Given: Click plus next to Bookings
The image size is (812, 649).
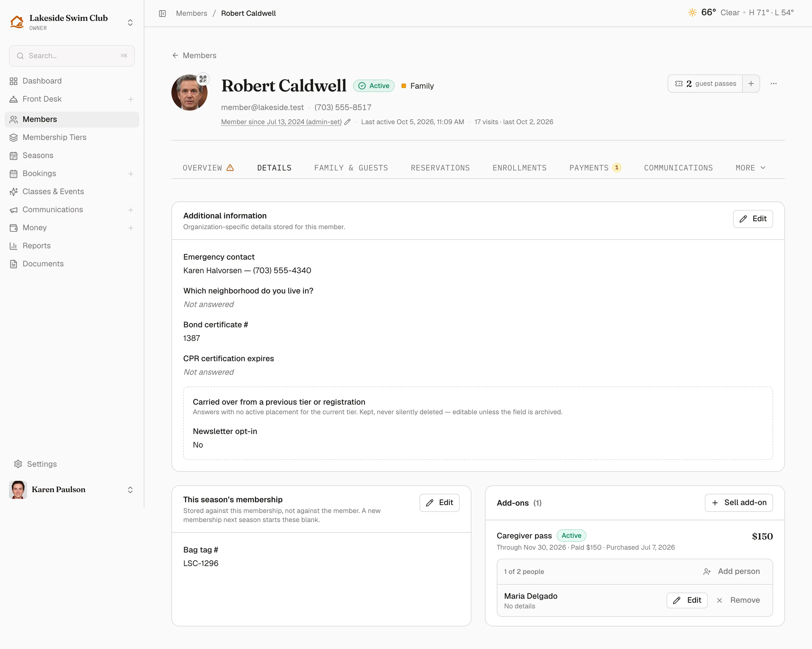Looking at the screenshot, I should point(131,174).
